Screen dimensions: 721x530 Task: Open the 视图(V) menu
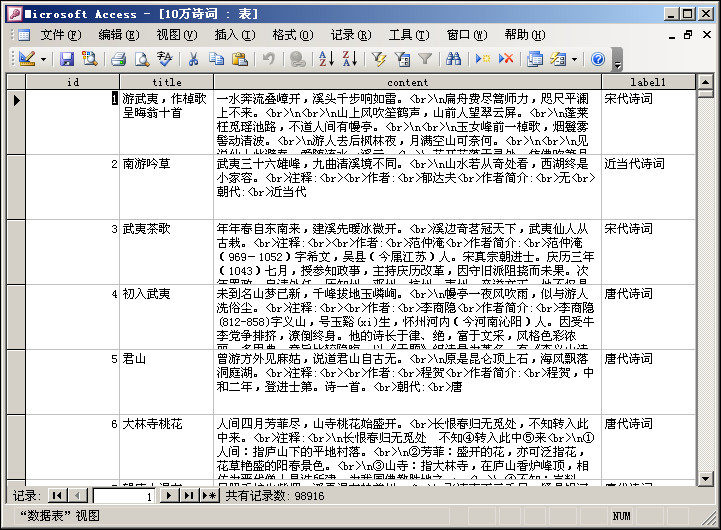tap(177, 35)
